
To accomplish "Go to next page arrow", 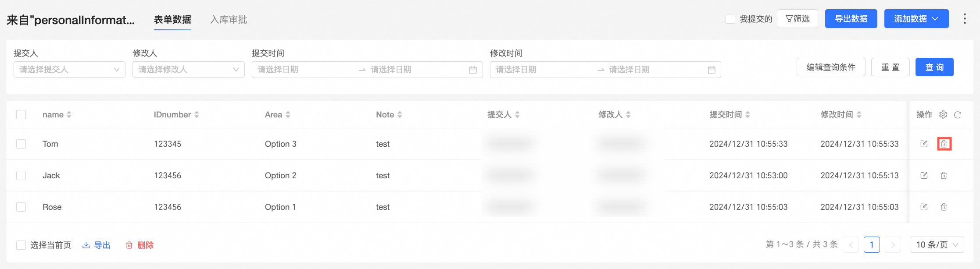I will [x=893, y=244].
